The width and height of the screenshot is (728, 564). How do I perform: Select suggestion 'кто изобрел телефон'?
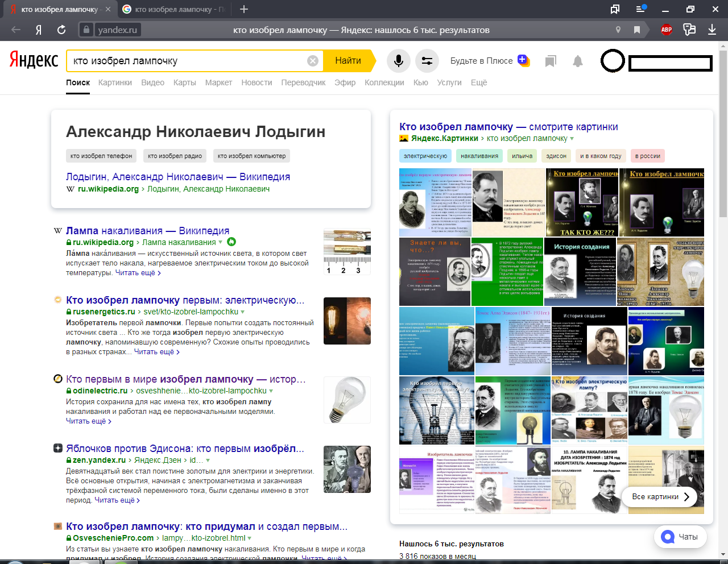[101, 156]
